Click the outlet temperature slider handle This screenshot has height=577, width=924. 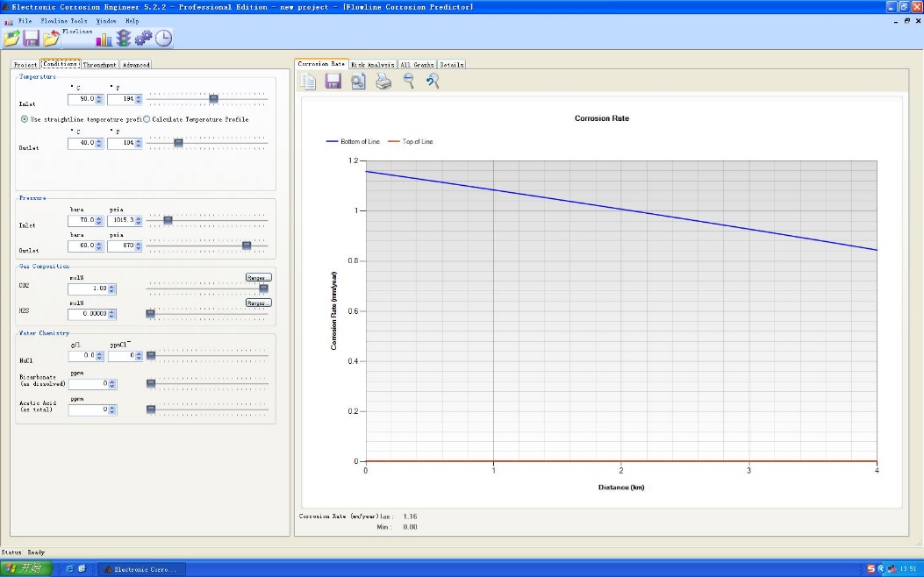tap(178, 142)
